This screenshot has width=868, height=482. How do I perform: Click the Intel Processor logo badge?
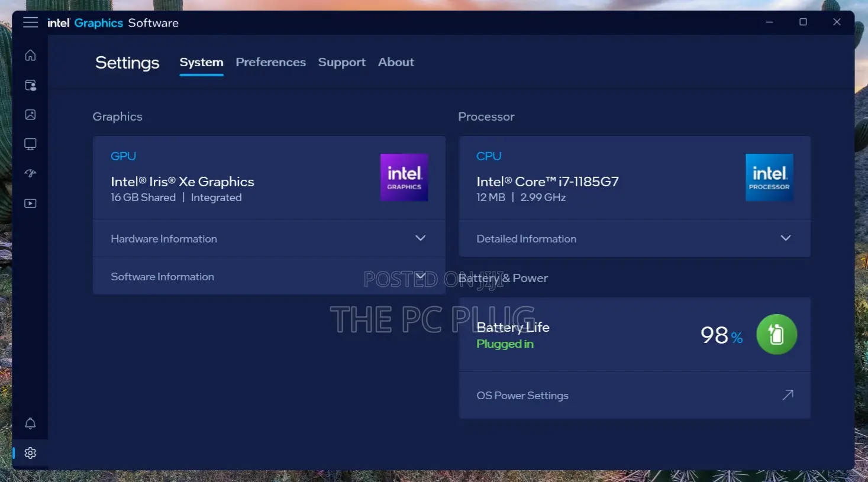(769, 177)
